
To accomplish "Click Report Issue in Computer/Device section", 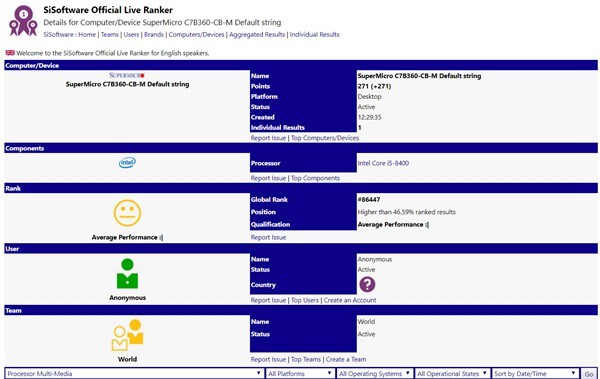I will (x=268, y=138).
